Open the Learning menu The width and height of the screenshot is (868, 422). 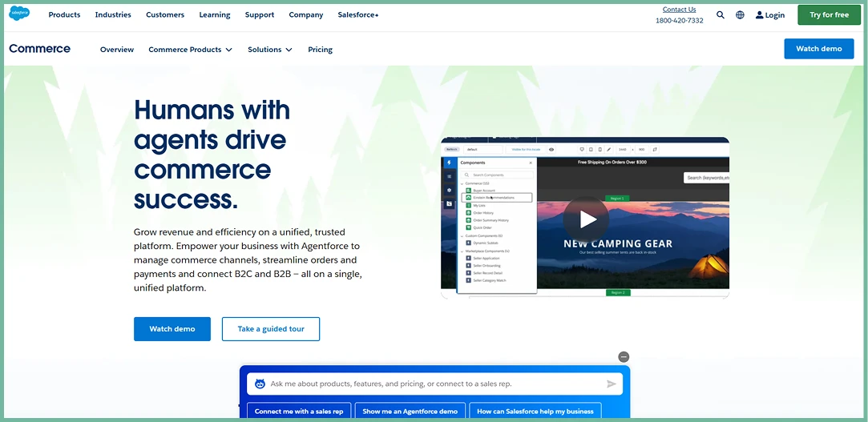tap(215, 15)
